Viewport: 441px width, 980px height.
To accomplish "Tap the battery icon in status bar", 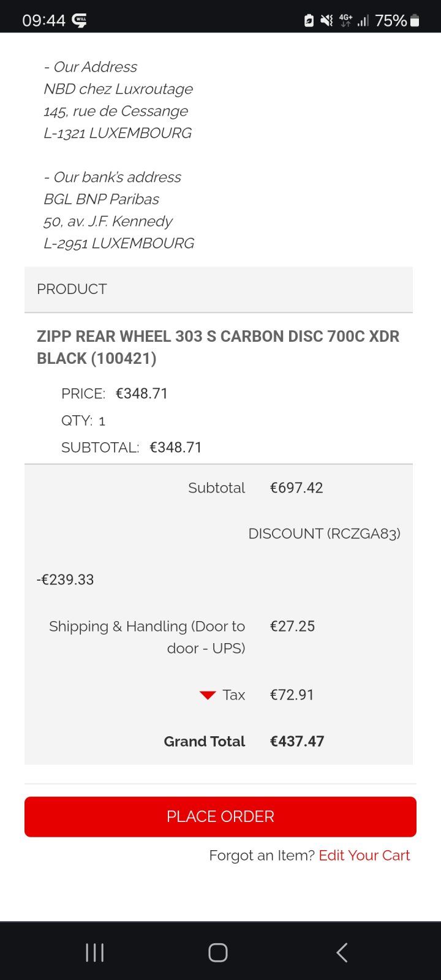I will [415, 21].
